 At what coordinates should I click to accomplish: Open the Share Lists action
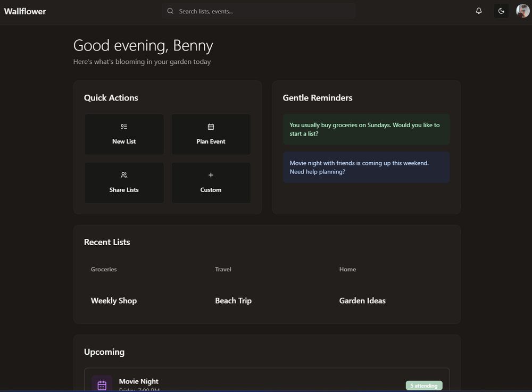tap(124, 183)
